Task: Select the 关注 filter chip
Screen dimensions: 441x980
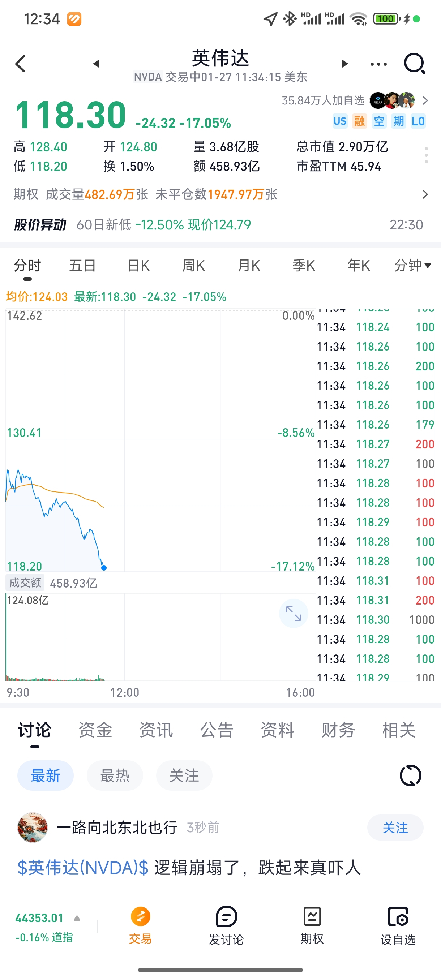Action: point(184,775)
